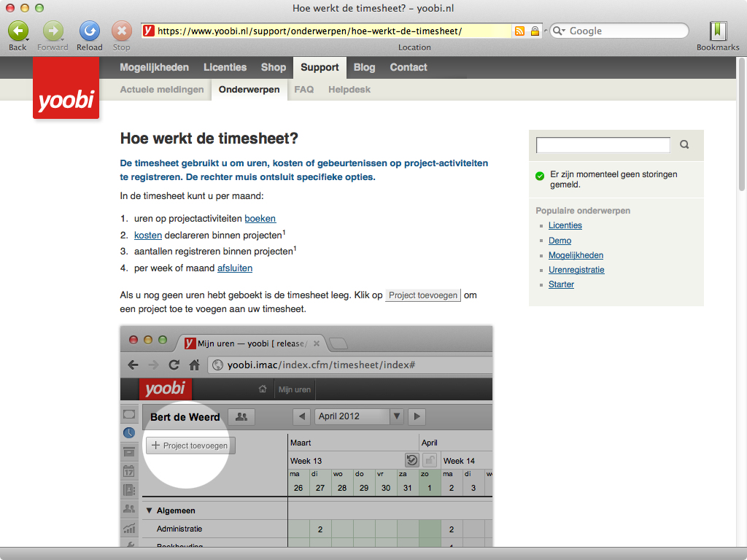Screen dimensions: 747x560
Task: Open the Demo link under Populaire onderwerpen
Action: (x=560, y=241)
